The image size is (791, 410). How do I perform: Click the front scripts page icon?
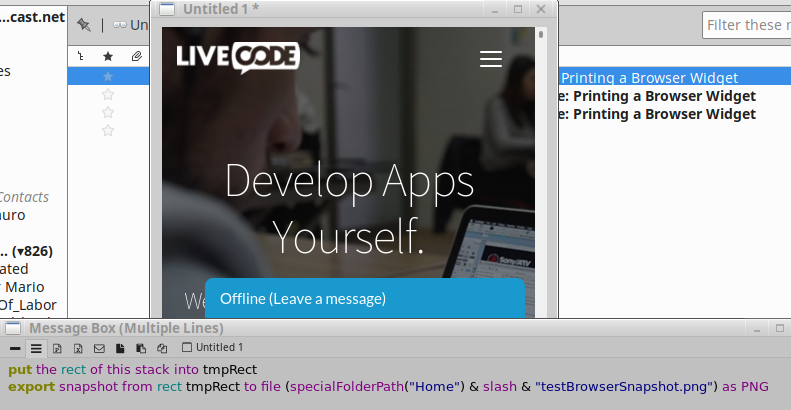[120, 348]
